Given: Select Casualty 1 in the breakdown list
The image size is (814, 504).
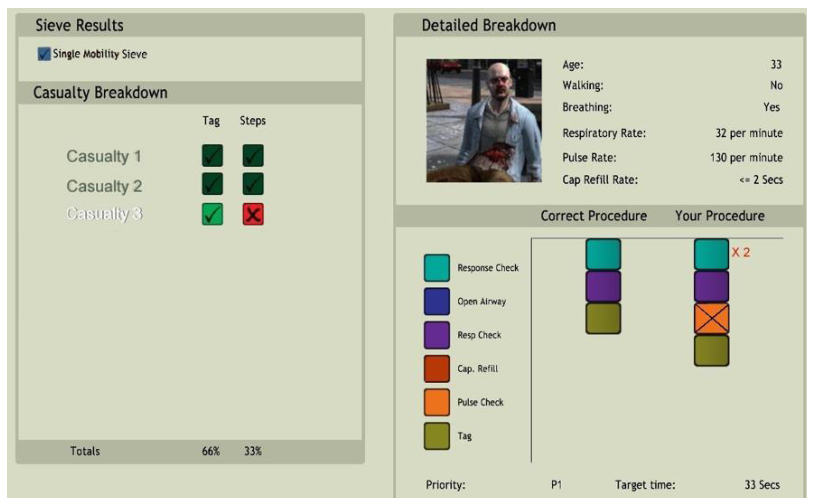Looking at the screenshot, I should [x=104, y=156].
